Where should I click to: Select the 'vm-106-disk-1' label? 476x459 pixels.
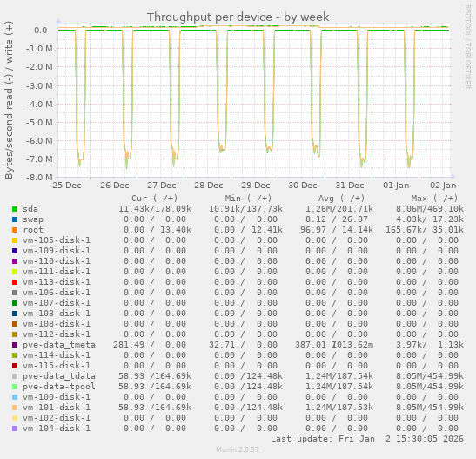pyautogui.click(x=57, y=293)
